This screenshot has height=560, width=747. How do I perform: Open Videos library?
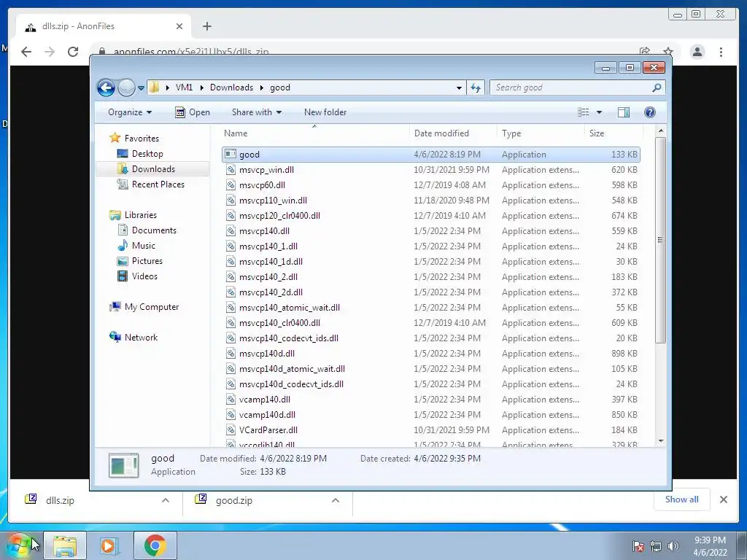[x=144, y=276]
